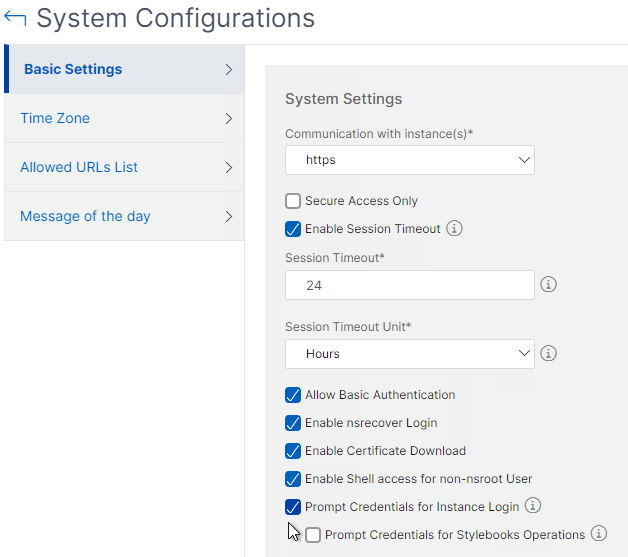Open info icon next to Enable Session Timeout

[x=454, y=228]
